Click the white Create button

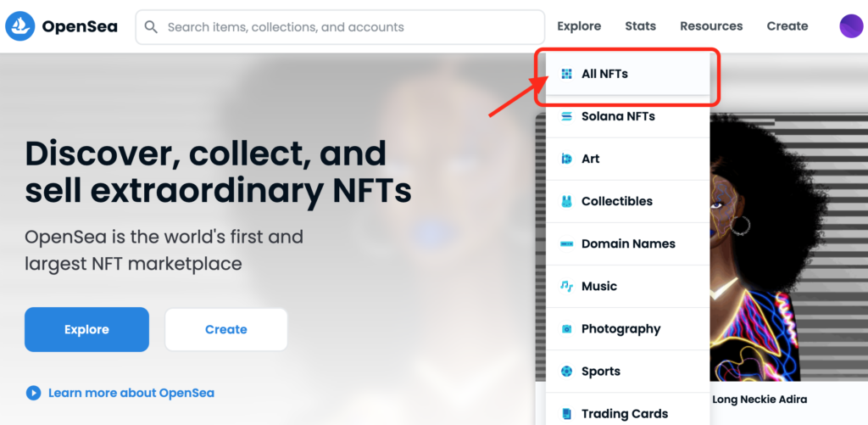[x=225, y=330]
